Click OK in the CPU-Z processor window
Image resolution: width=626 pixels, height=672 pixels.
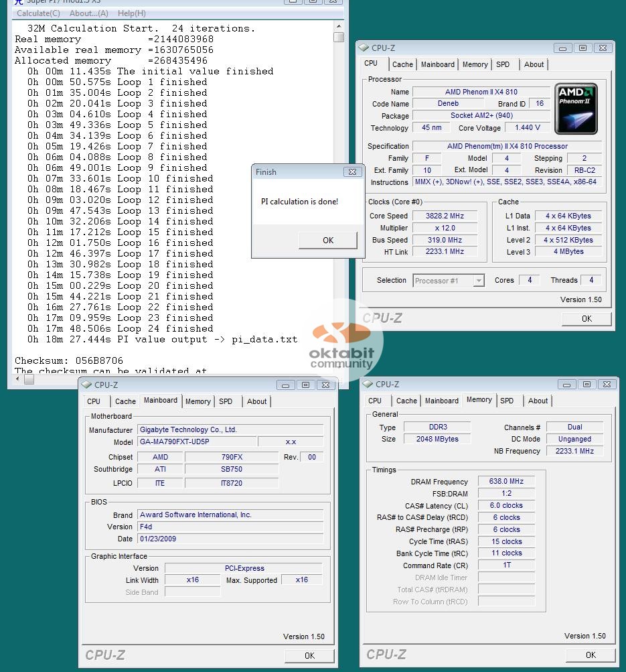tap(586, 319)
